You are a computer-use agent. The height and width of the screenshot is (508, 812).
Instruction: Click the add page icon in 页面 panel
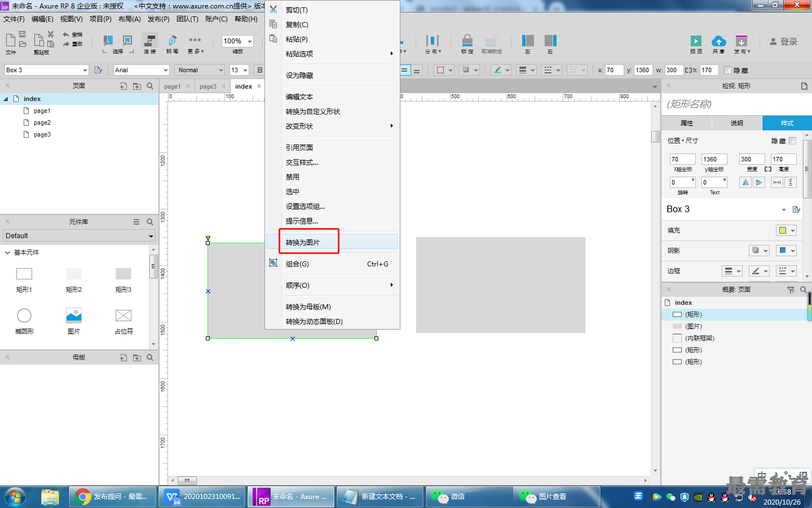[123, 86]
